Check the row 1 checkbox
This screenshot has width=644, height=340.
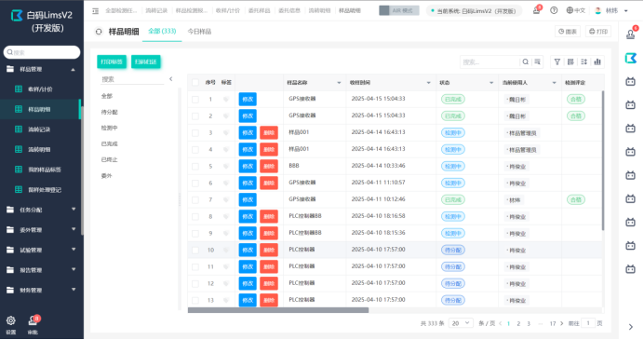click(x=195, y=100)
